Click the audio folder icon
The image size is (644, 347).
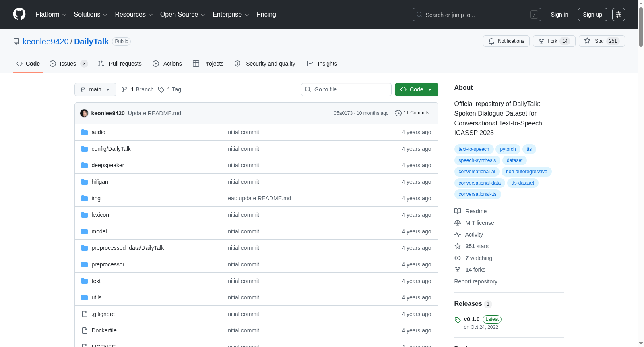[x=85, y=132]
